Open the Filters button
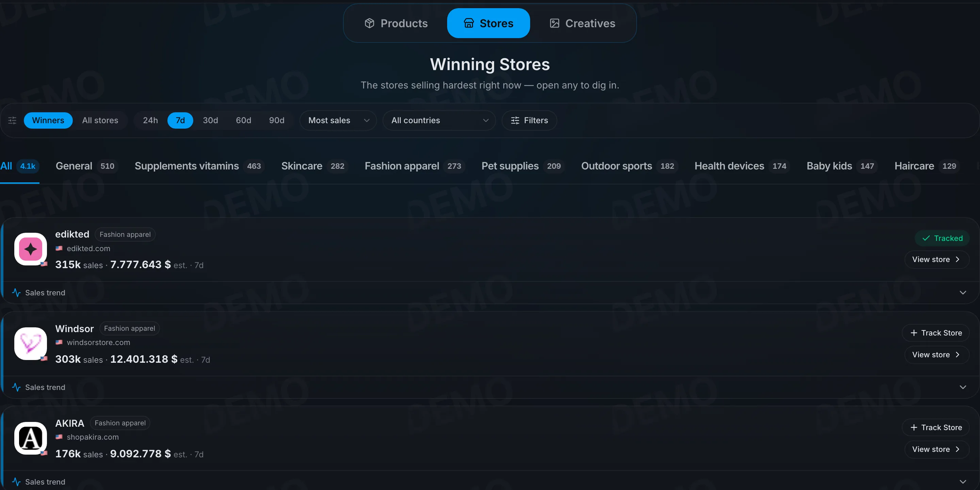The width and height of the screenshot is (980, 490). point(529,120)
